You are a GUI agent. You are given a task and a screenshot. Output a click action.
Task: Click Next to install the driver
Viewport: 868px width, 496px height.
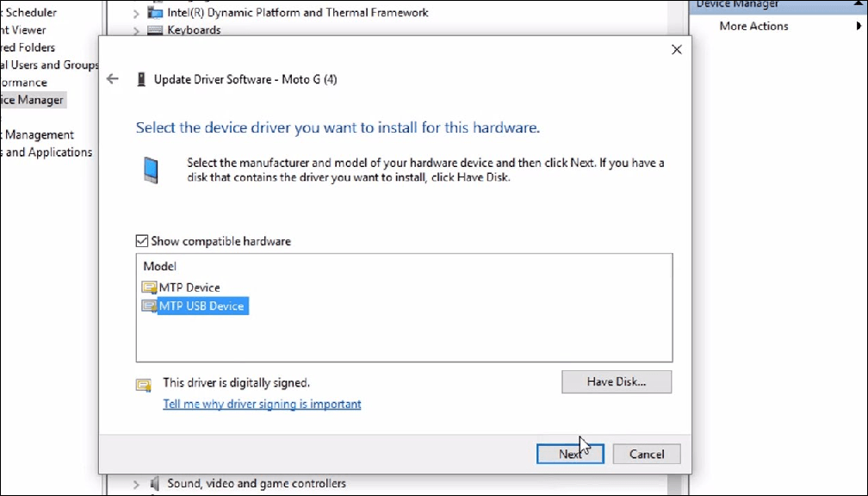[570, 454]
